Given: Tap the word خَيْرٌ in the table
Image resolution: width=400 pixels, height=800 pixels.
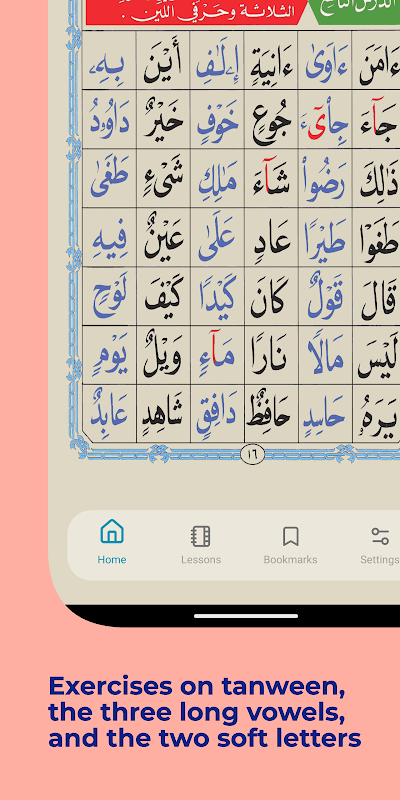Looking at the screenshot, I should [x=163, y=121].
